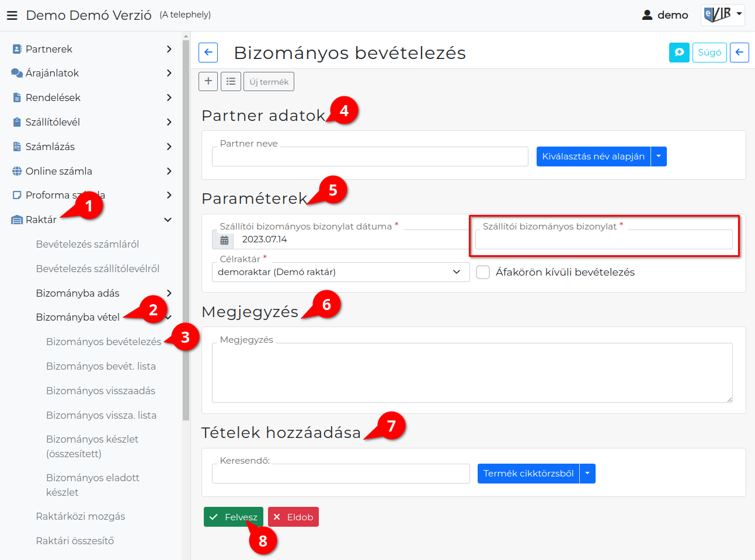Expand Termék cikktörzsből dropdown arrow
The height and width of the screenshot is (560, 755).
click(587, 474)
